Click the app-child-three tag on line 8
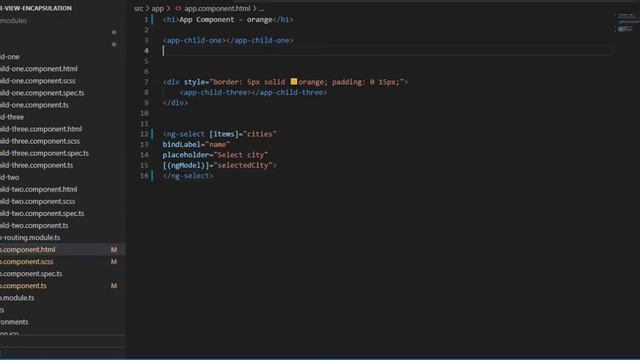The image size is (640, 360). pyautogui.click(x=253, y=93)
